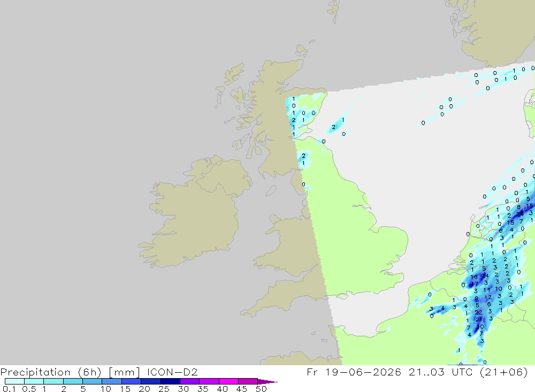Click the navy 25–30 mm legend swatch
Screen dimensions: 535x392
(x=170, y=381)
